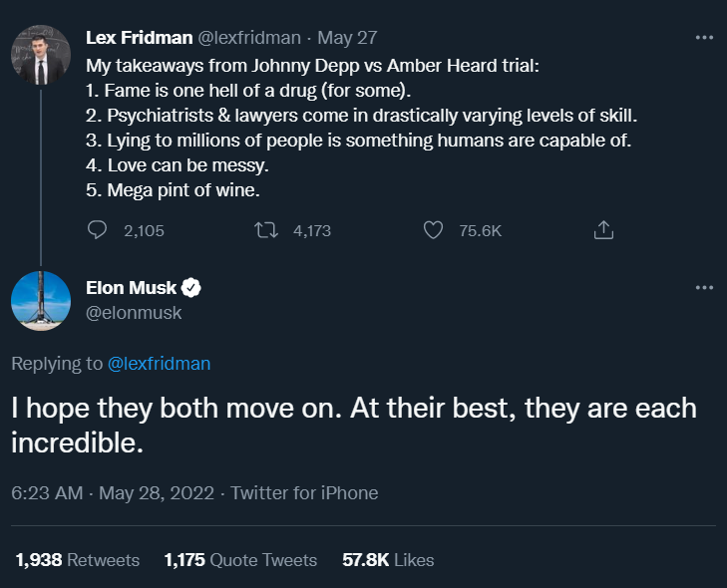Retweet Lex Fridman's tweet

tap(266, 230)
